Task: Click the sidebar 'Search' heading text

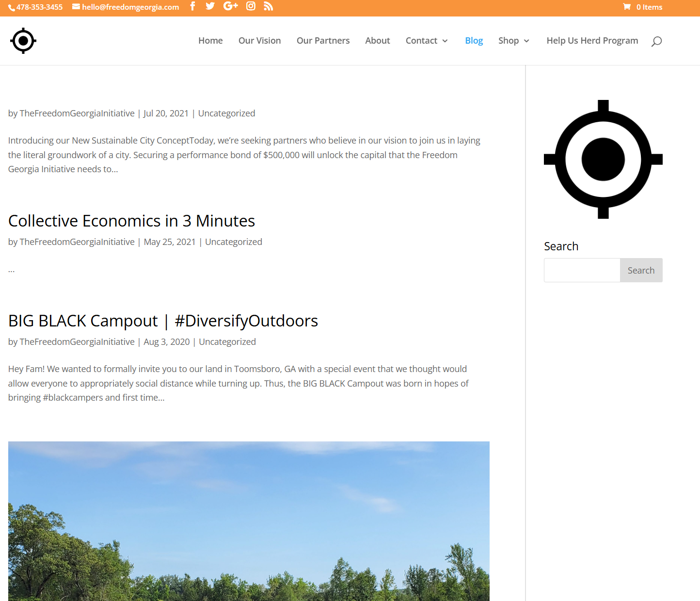Action: click(x=561, y=246)
